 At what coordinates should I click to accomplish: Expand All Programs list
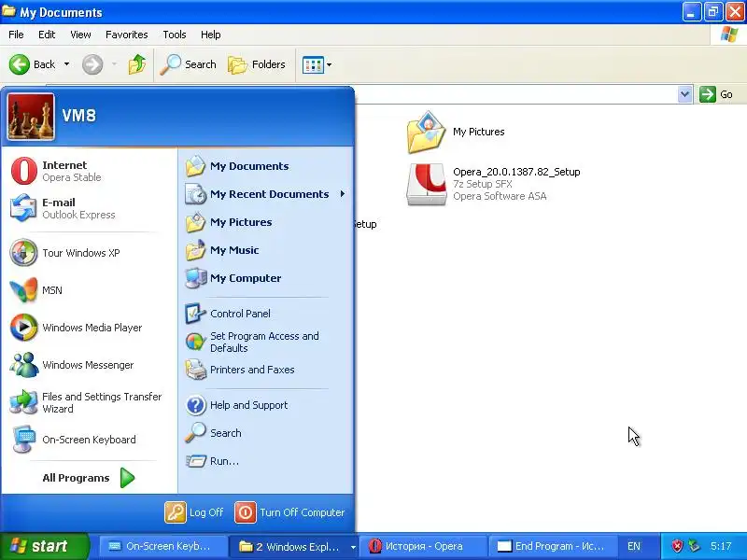[89, 478]
